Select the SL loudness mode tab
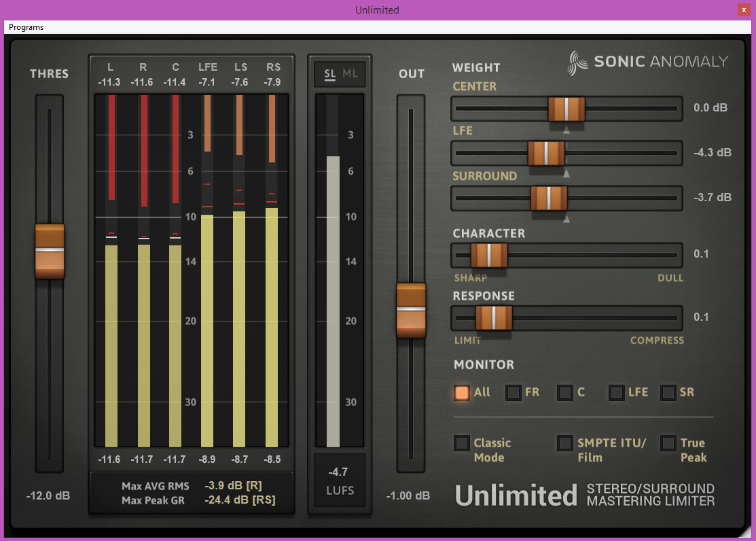 [x=330, y=74]
